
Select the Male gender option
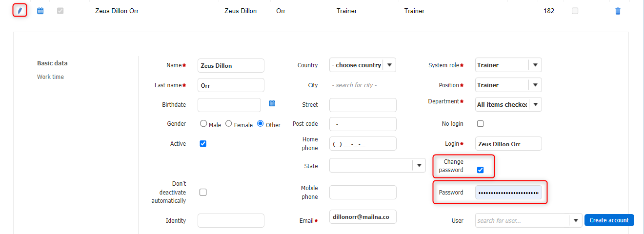(203, 124)
